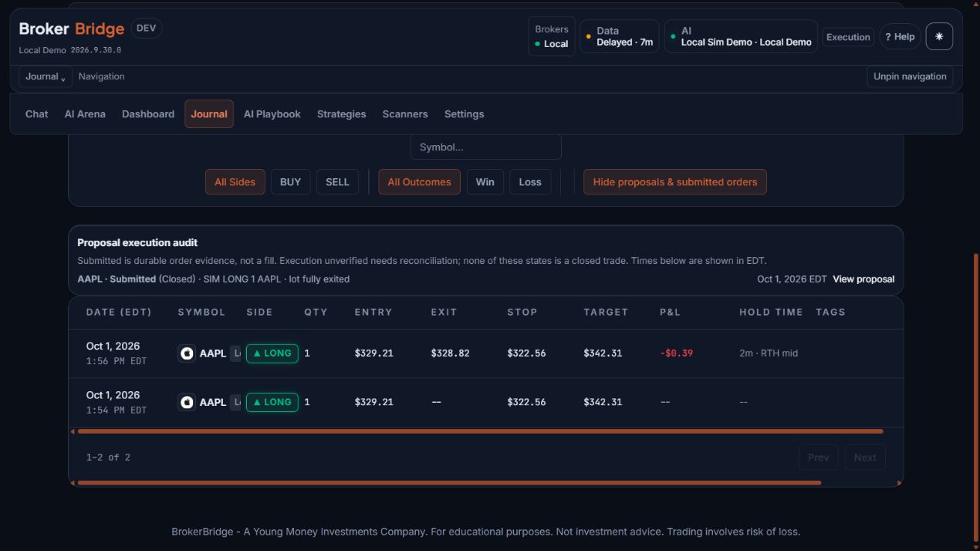This screenshot has width=980, height=551.
Task: Click the P&L column header
Action: pyautogui.click(x=670, y=312)
